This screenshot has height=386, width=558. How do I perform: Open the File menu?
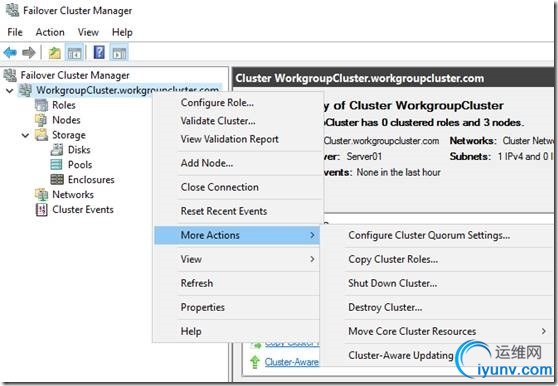click(x=15, y=32)
